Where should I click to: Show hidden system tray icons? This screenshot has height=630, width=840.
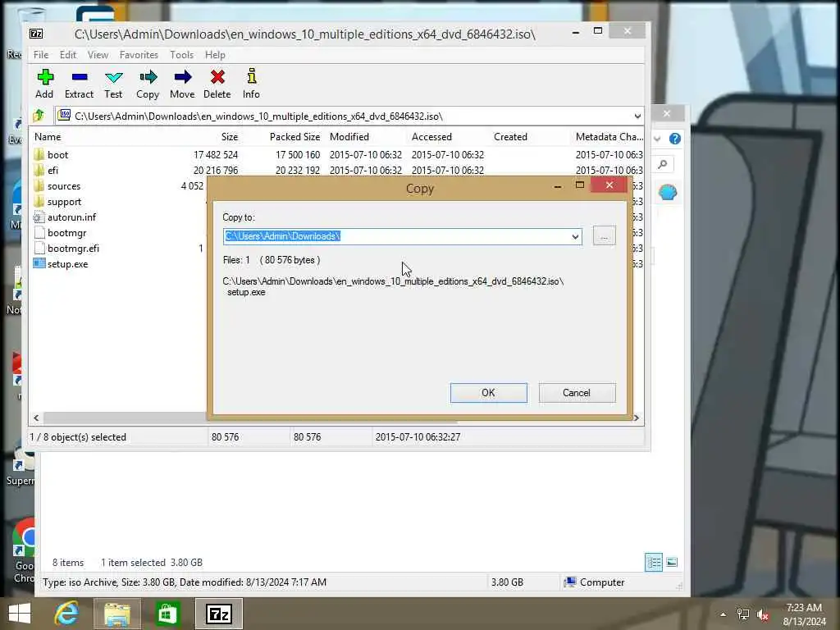click(723, 614)
